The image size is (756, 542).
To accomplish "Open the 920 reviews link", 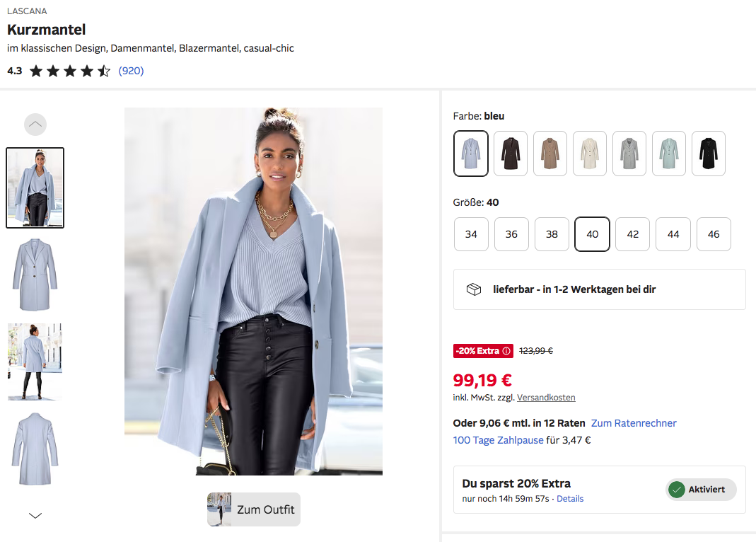I will click(x=131, y=71).
